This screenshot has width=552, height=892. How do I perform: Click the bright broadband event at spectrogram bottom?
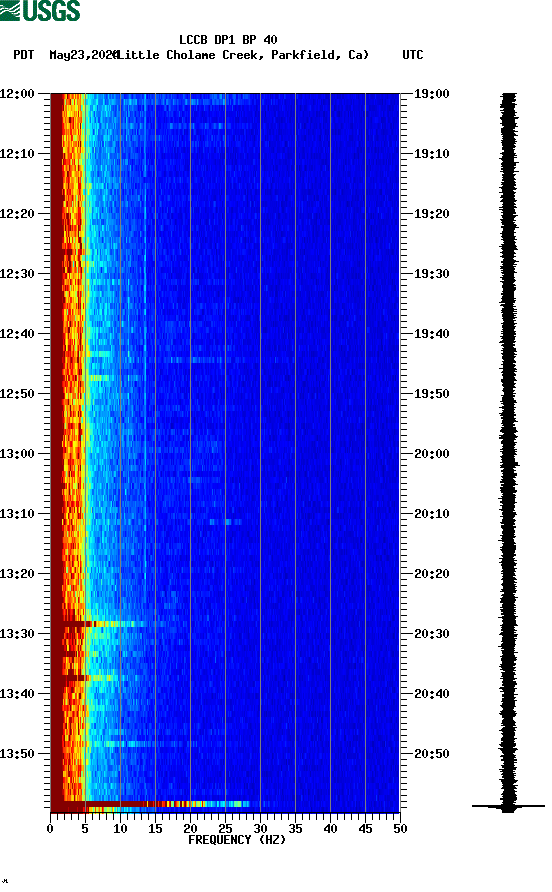[151, 804]
